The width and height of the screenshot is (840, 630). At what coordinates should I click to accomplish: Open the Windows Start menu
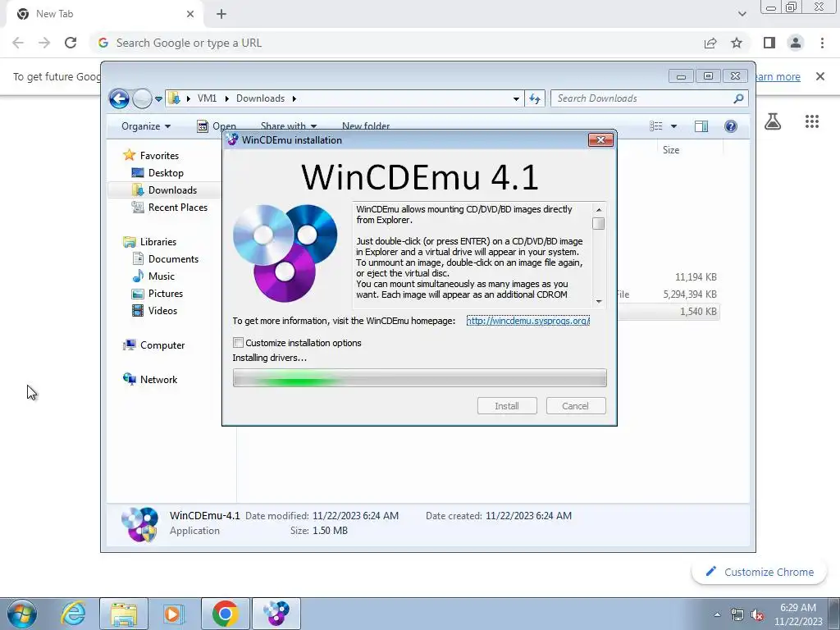22,614
